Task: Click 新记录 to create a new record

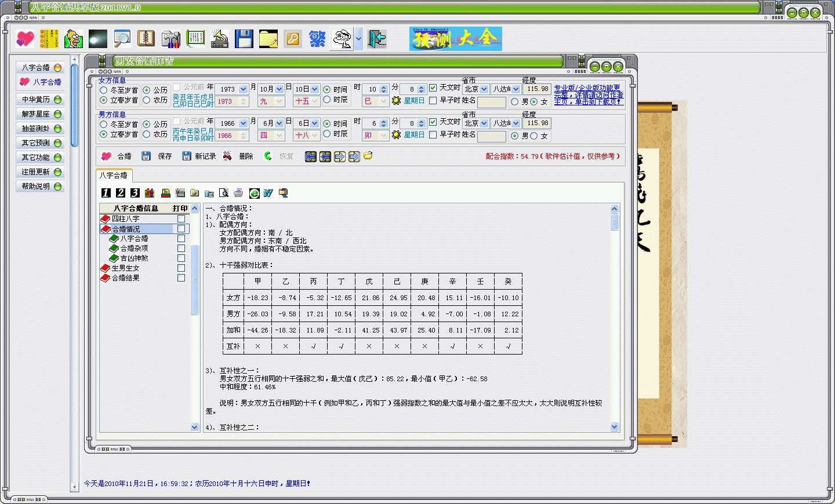Action: (x=199, y=156)
